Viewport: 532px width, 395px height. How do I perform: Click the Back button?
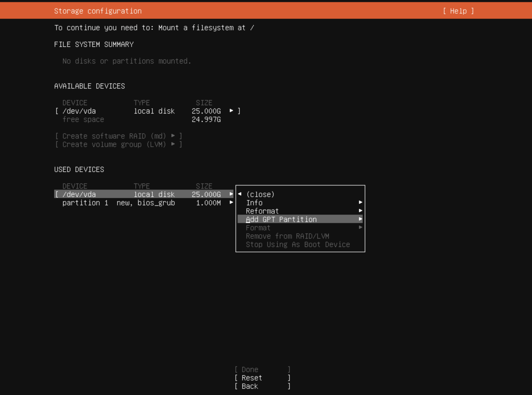262,386
